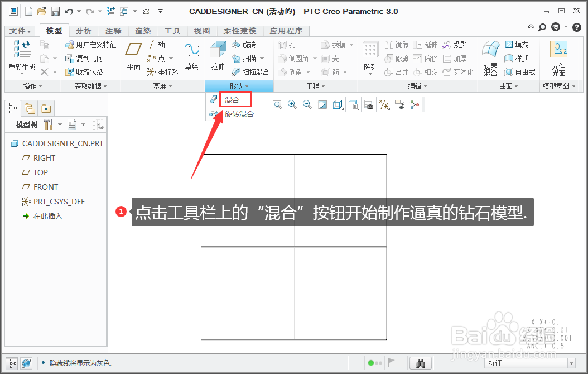The width and height of the screenshot is (588, 374).
Task: Open the 元件界面 tool
Action: [559, 58]
